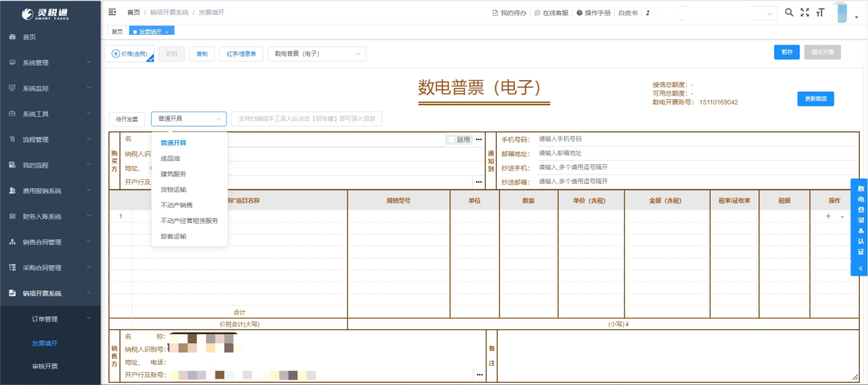This screenshot has height=385, width=868.
Task: Click the 备注 remarks text area
Action: (678, 356)
